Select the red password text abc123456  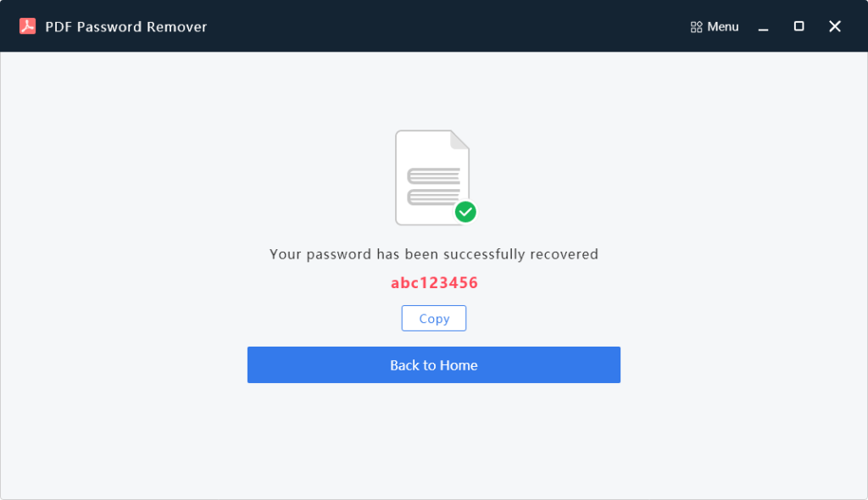tap(433, 282)
